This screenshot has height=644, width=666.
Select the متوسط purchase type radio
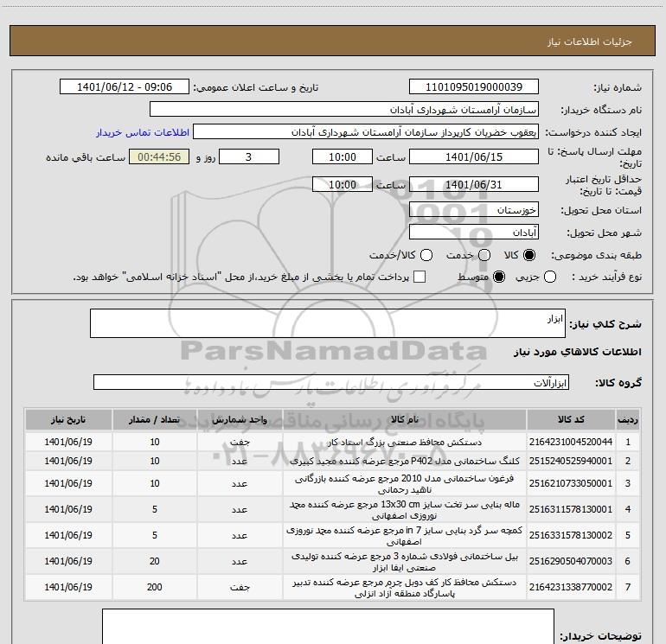point(499,277)
